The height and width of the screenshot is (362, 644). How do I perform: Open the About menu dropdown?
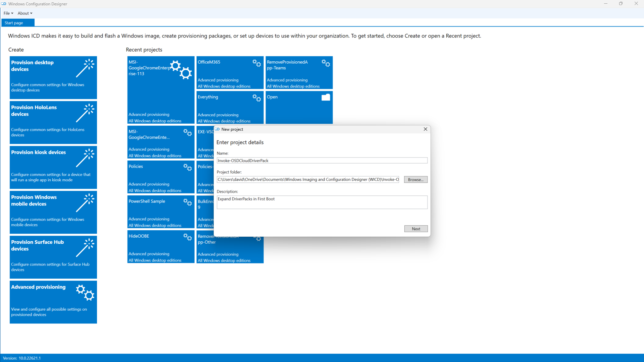click(x=25, y=13)
